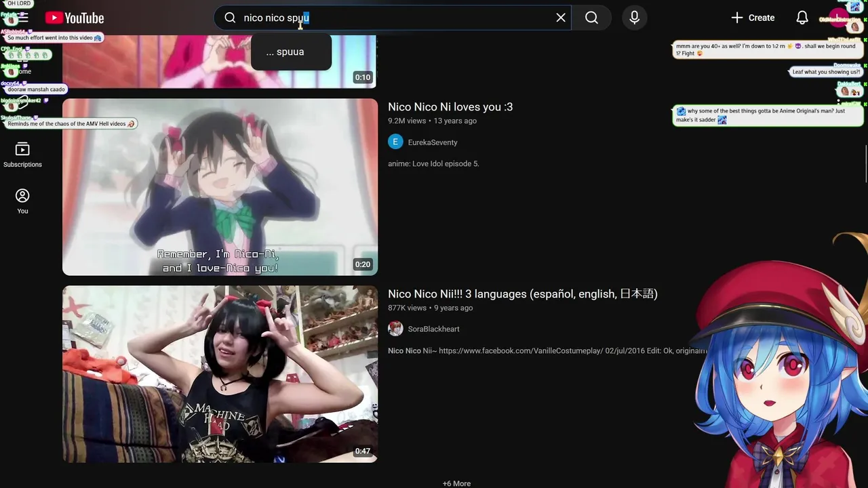Open the account avatar at top right
This screenshot has height=488, width=868.
tap(840, 18)
